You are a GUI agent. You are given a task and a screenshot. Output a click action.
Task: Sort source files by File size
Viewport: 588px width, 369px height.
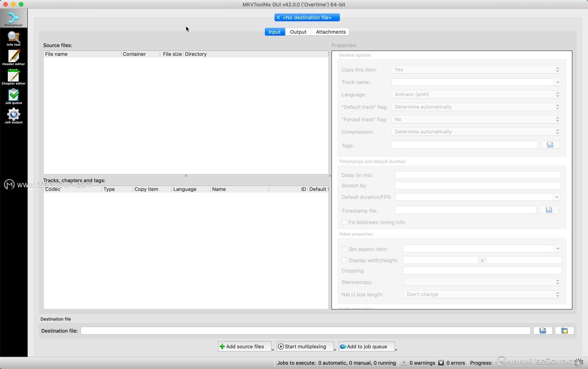[x=171, y=54]
